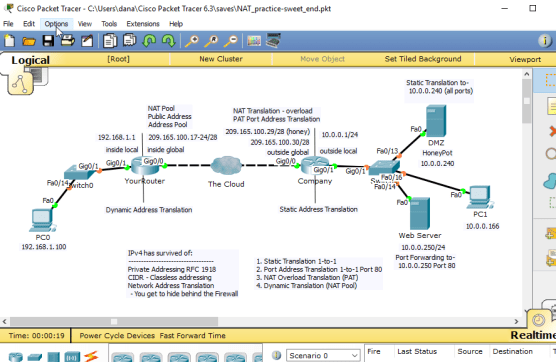Open the Drawing Palette icon
556x362 pixels.
254,41
